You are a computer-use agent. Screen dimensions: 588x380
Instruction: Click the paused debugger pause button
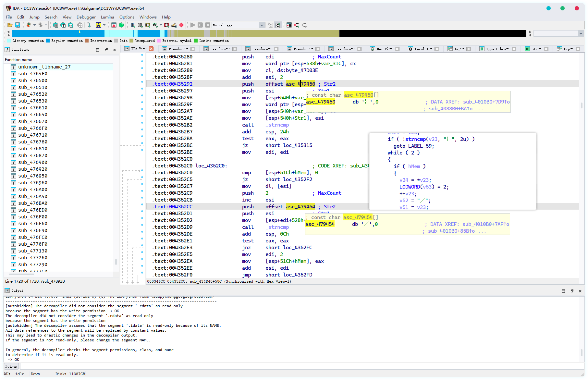coord(200,25)
